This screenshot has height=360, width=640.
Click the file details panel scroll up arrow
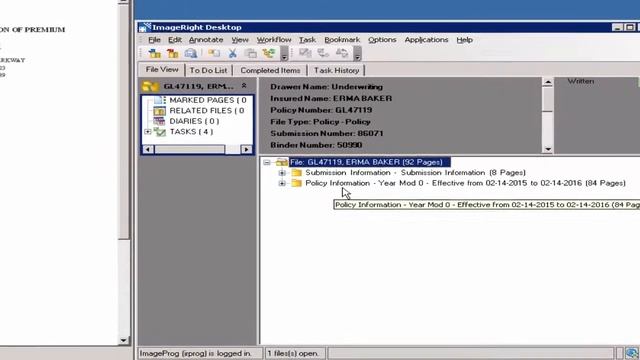[x=548, y=82]
